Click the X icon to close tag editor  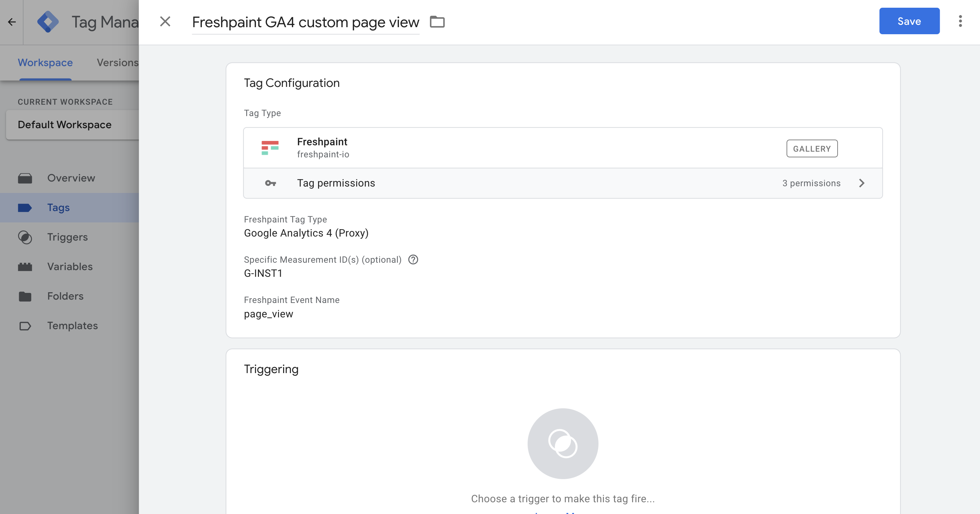click(165, 22)
